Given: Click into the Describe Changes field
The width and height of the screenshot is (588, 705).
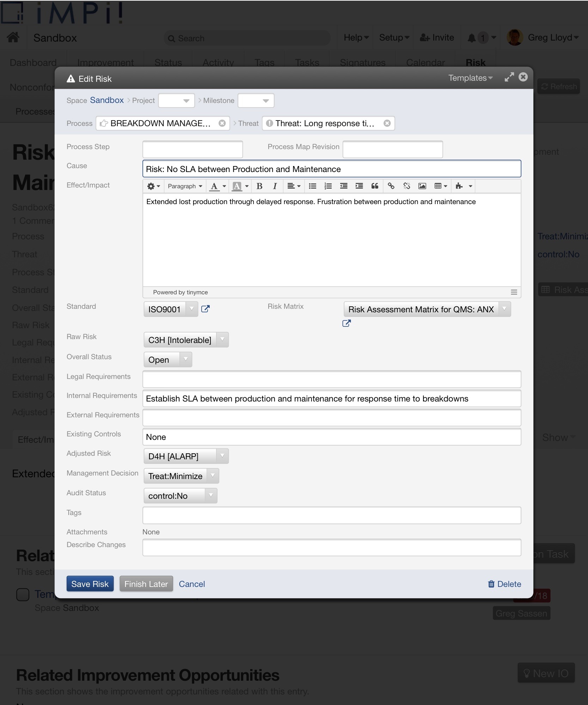Looking at the screenshot, I should (x=331, y=548).
